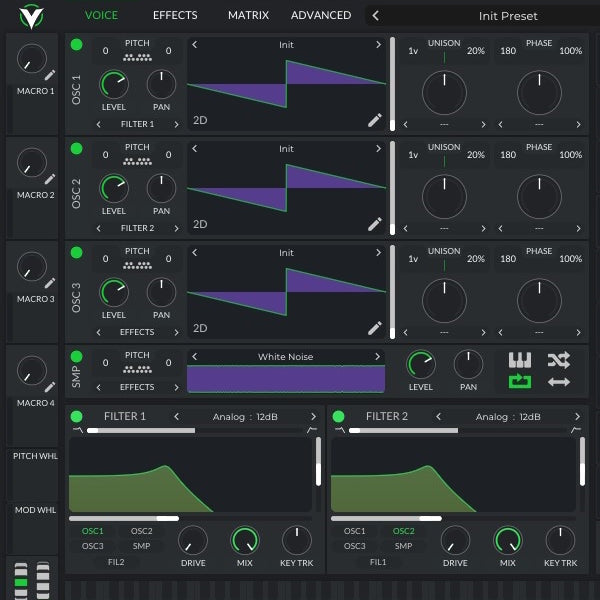Select previous sample before White Noise
Image resolution: width=600 pixels, height=600 pixels.
195,357
